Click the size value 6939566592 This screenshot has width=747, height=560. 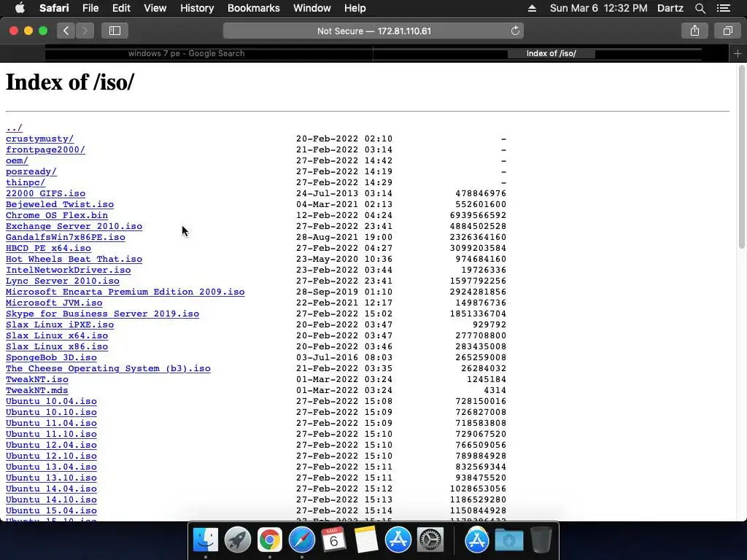[x=478, y=215]
